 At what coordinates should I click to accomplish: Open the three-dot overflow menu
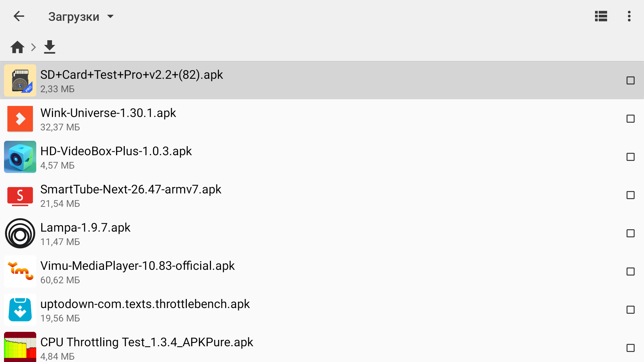[629, 16]
